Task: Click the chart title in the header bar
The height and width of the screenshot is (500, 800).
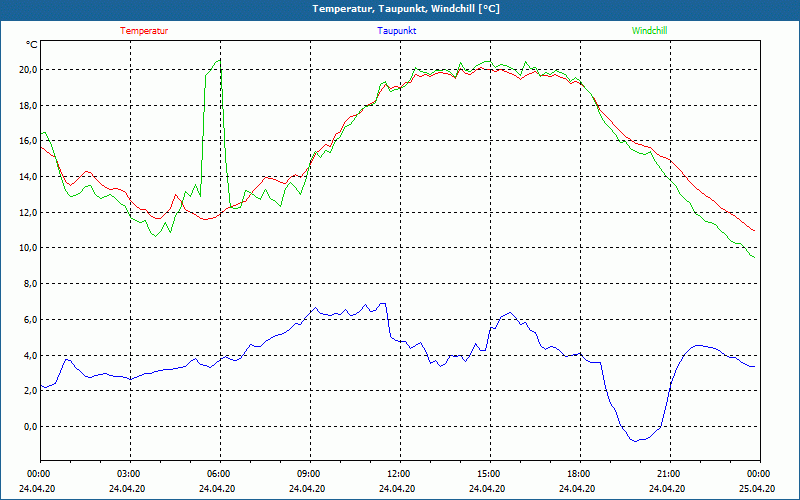Action: (x=406, y=9)
